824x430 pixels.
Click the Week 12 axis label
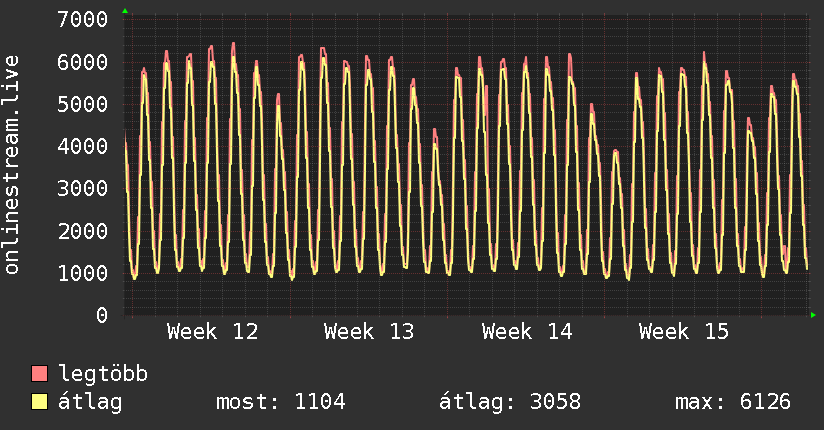tap(212, 331)
